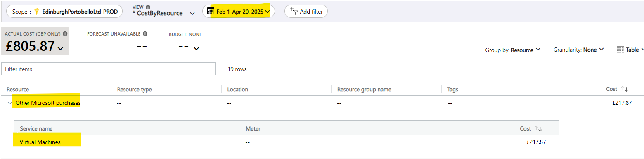Select the Other Microsoft purchases resource
The image size is (644, 159).
point(48,103)
